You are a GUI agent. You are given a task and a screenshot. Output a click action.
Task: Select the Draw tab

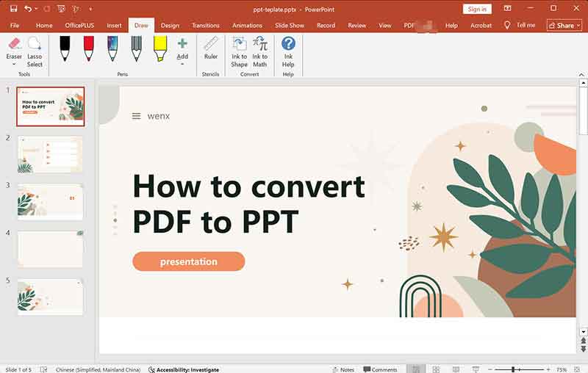click(141, 26)
